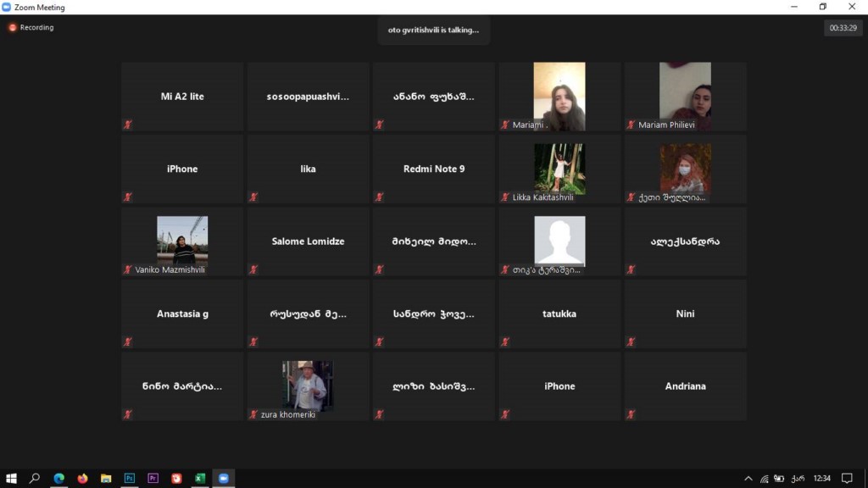This screenshot has width=868, height=488.
Task: Expand hidden system tray icons
Action: pyautogui.click(x=748, y=479)
